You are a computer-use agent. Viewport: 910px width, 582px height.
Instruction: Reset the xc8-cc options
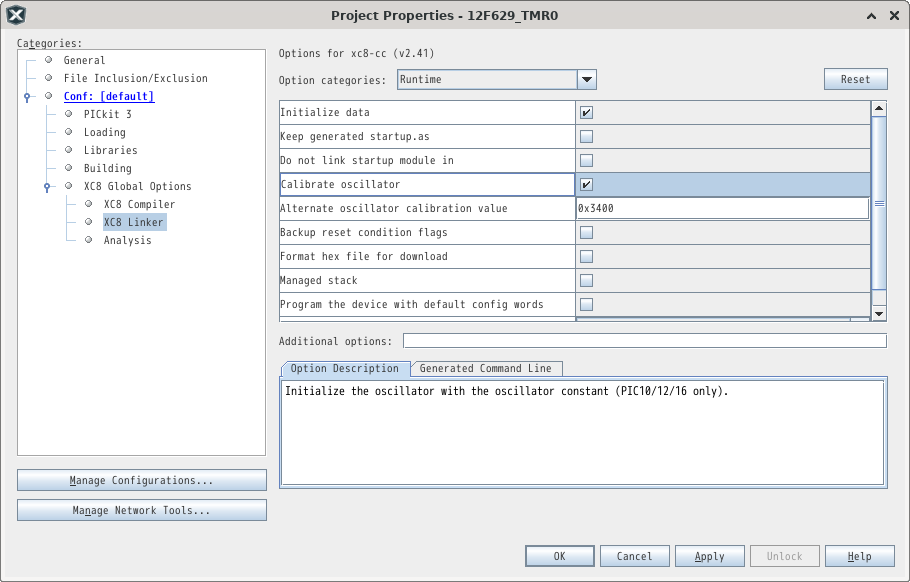[855, 79]
